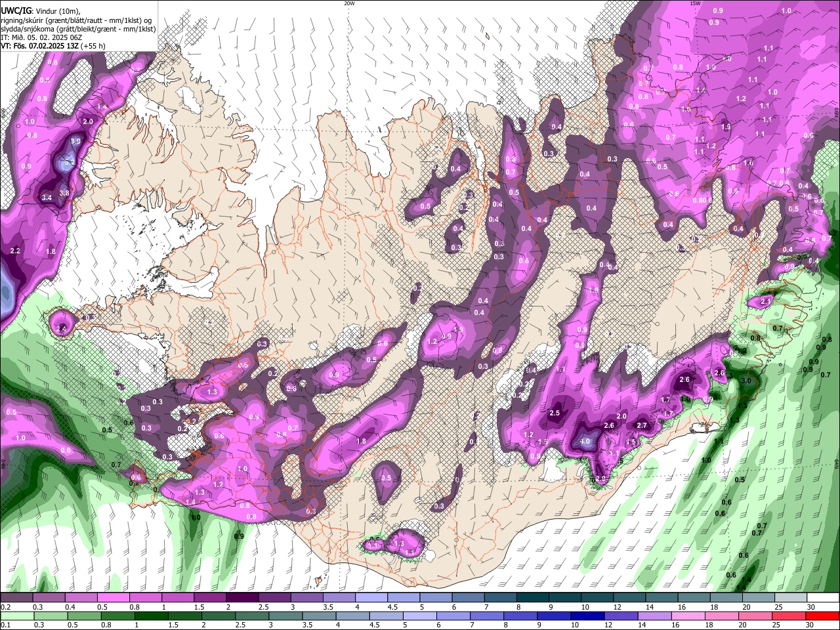Click the 3.4 snowfall value on the map
The height and width of the screenshot is (630, 840).
click(x=47, y=198)
